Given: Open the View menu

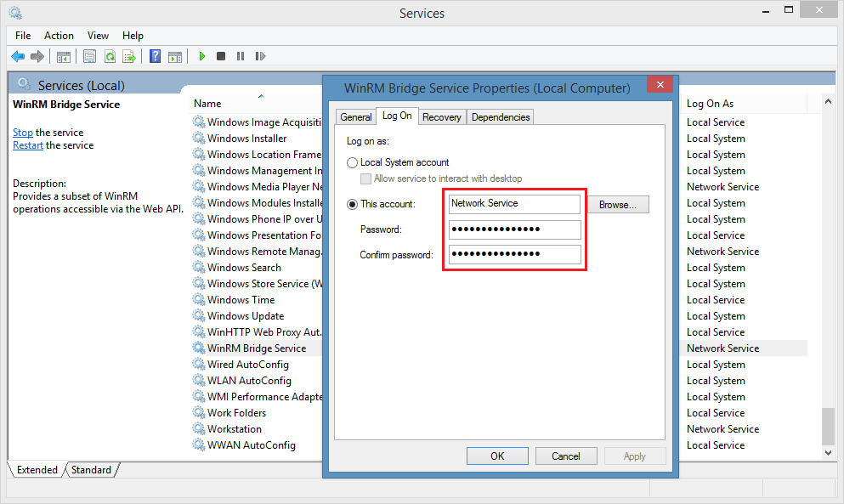Looking at the screenshot, I should (98, 36).
